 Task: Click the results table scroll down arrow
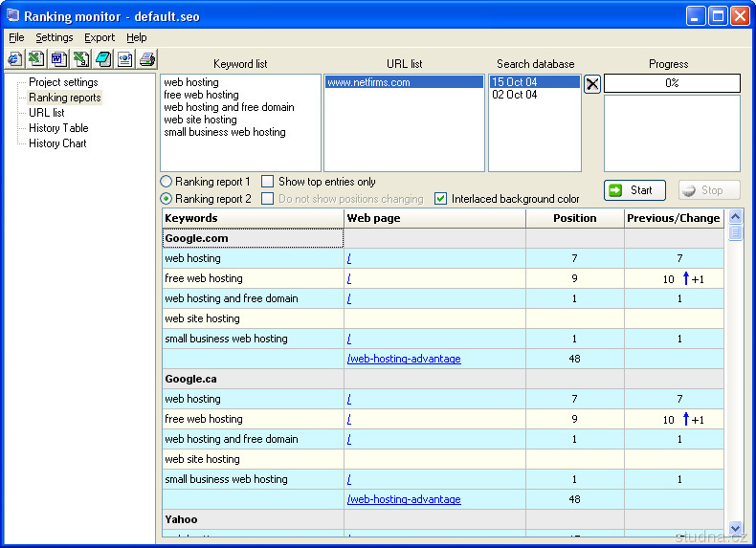[735, 528]
